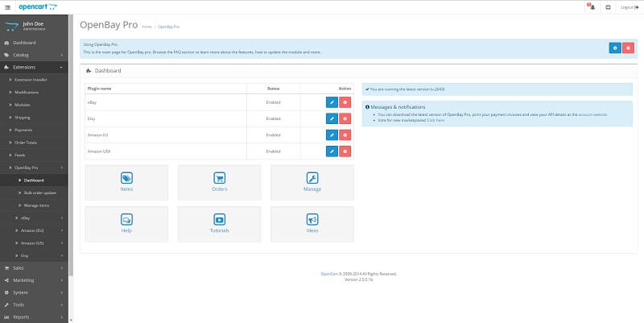Click the Status column header
The height and width of the screenshot is (323, 644).
click(x=273, y=89)
